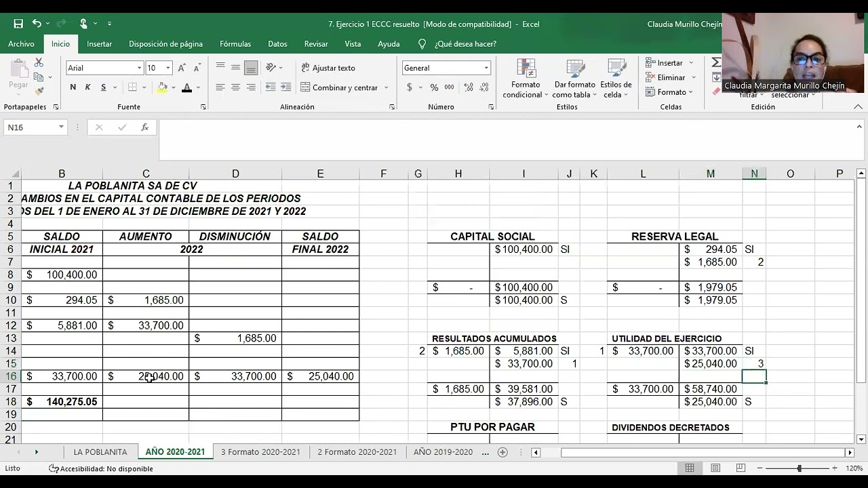
Task: Increase indent icon
Action: 286,87
